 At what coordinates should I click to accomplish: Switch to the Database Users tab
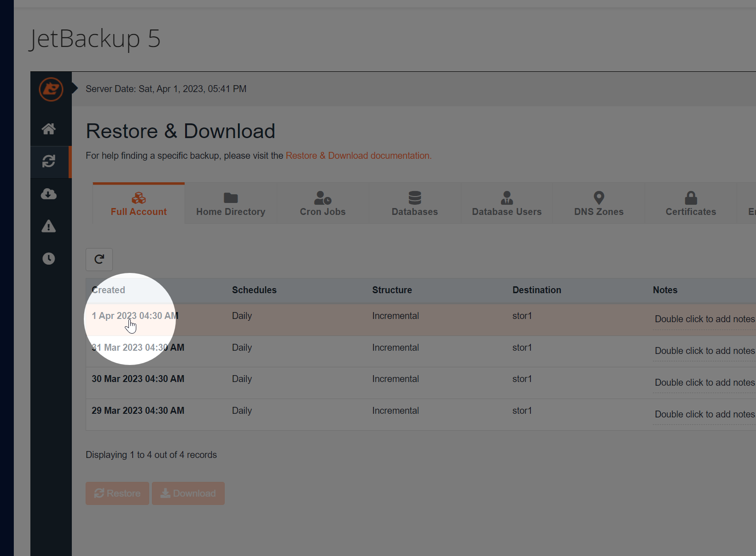[507, 203]
